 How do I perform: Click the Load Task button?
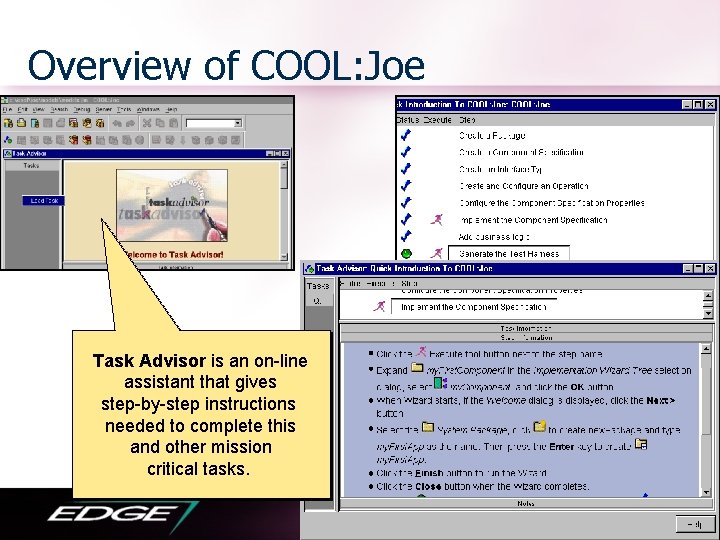pos(43,201)
